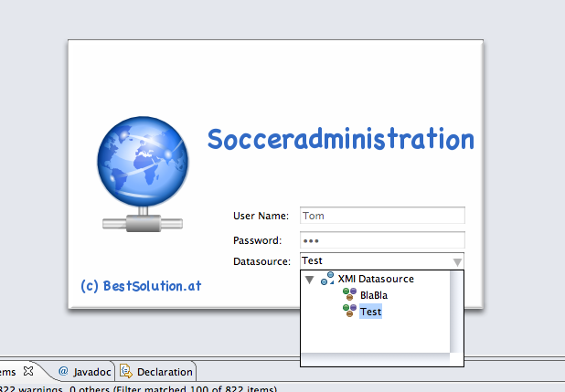Image resolution: width=565 pixels, height=392 pixels.
Task: Click the Test datasource icon
Action: pos(349,311)
